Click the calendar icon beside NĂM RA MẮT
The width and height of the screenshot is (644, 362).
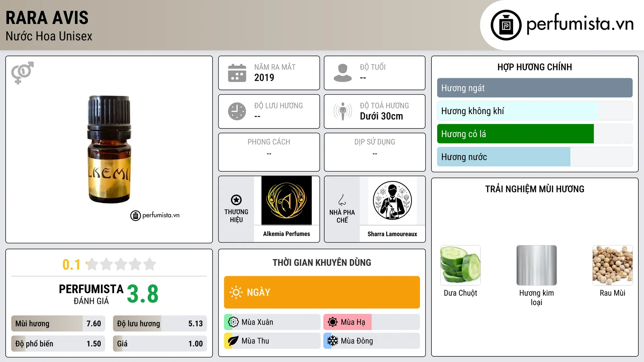pyautogui.click(x=237, y=73)
